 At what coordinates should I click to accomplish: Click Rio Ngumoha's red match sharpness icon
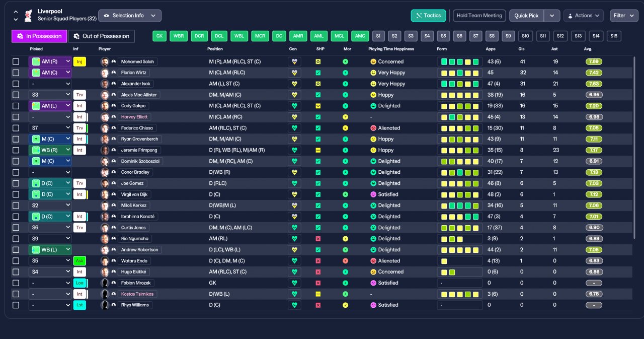pos(318,239)
